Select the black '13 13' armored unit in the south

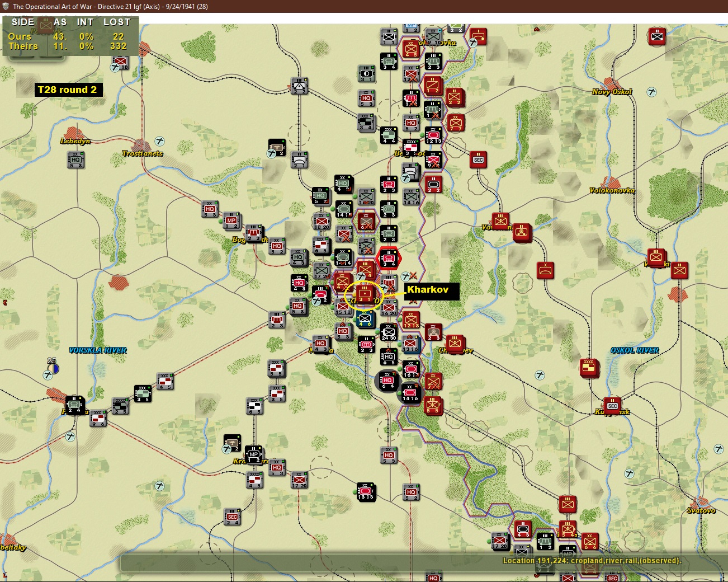(x=366, y=491)
